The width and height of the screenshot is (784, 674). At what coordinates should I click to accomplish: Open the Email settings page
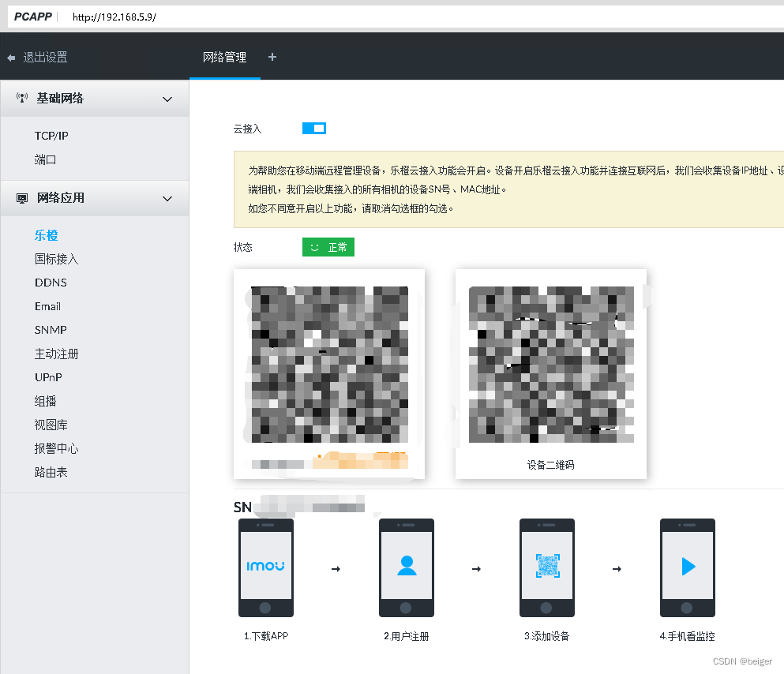pos(47,306)
